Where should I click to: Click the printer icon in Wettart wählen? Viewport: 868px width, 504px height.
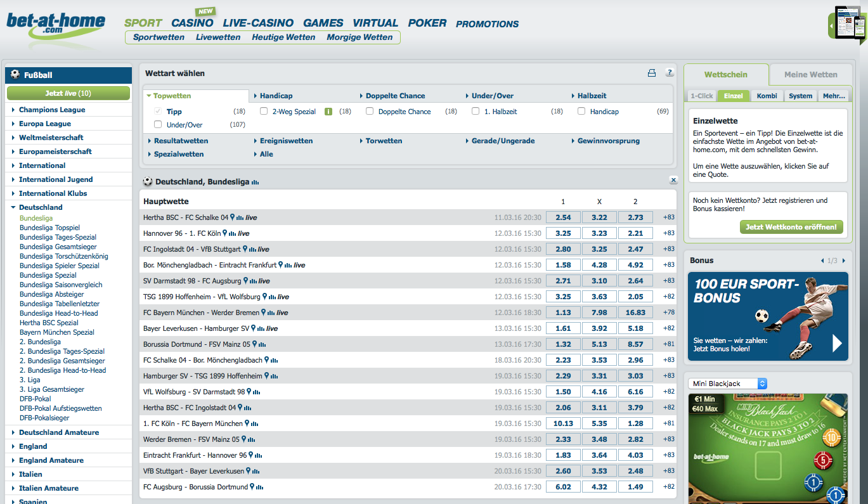pyautogui.click(x=651, y=74)
